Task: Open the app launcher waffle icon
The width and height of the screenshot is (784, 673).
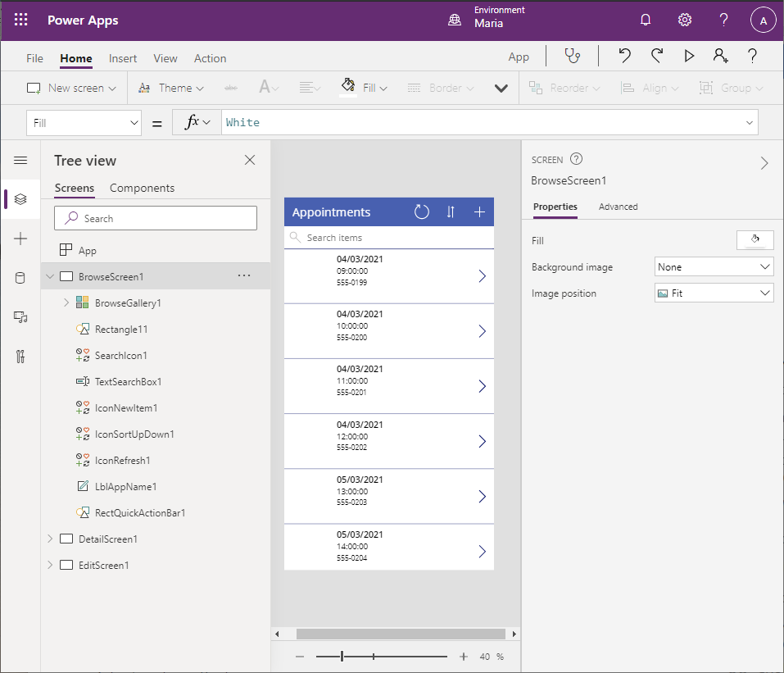Action: [20, 20]
